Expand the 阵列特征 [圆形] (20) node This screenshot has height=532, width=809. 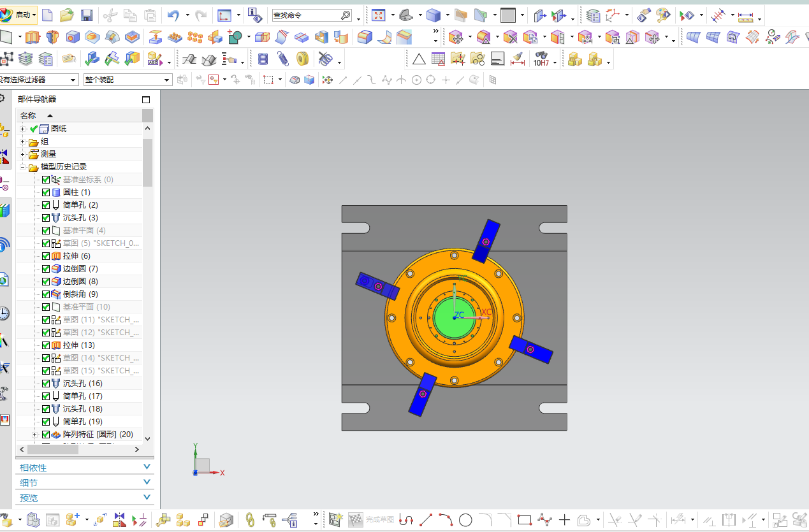click(x=36, y=435)
